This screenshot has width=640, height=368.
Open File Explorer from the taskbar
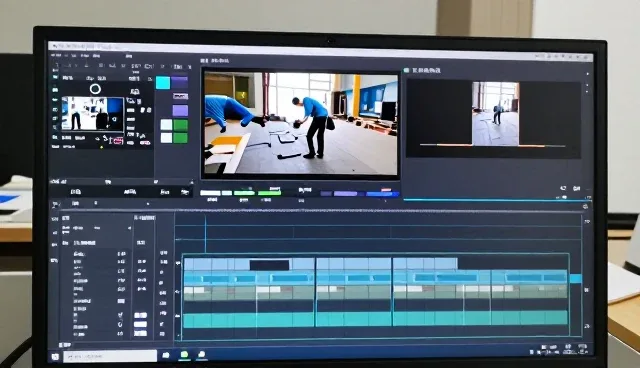(166, 355)
